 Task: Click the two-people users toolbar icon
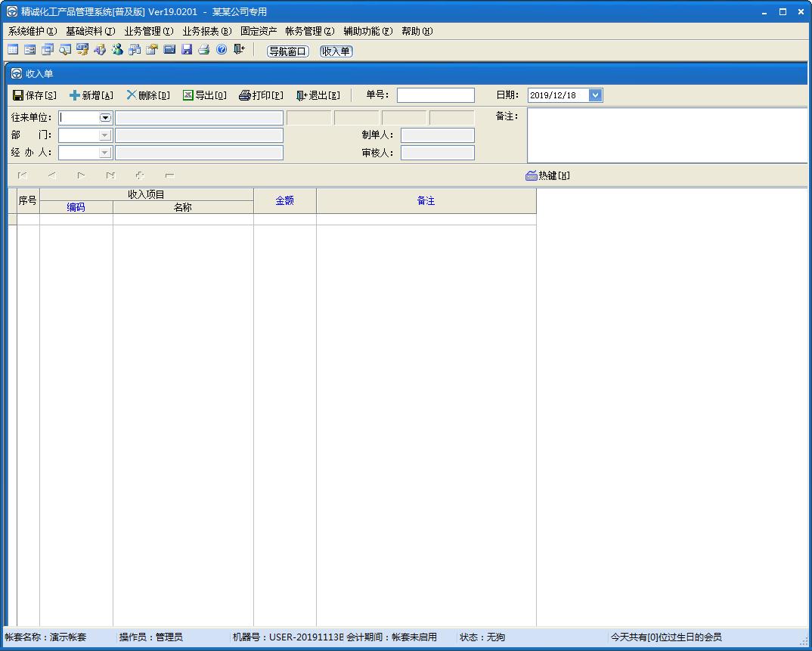(x=117, y=50)
